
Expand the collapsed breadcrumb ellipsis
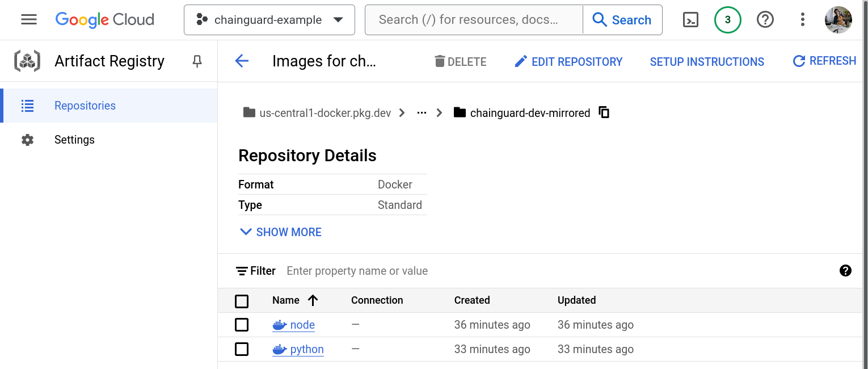pyautogui.click(x=421, y=112)
